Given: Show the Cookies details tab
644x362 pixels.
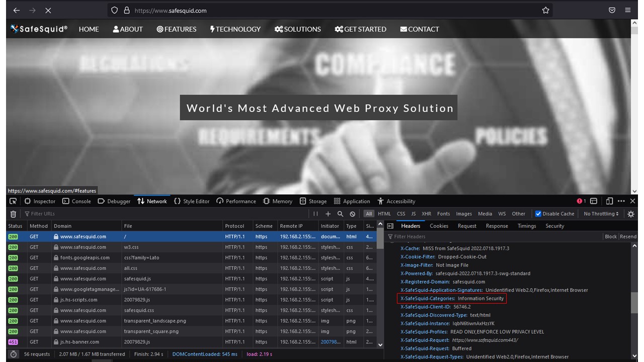Looking at the screenshot, I should point(439,226).
